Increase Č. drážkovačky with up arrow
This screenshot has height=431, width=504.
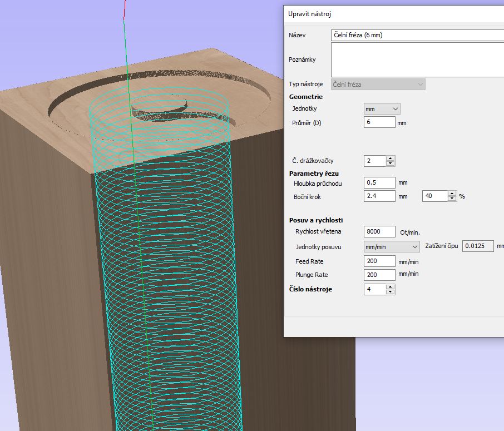click(391, 158)
